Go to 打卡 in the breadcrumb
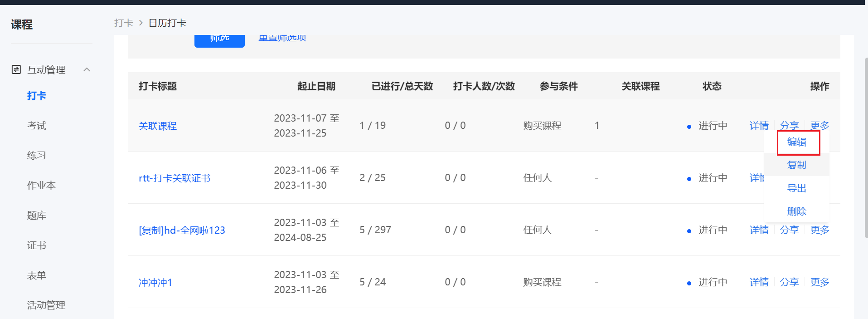Image resolution: width=868 pixels, height=319 pixels. tap(124, 23)
